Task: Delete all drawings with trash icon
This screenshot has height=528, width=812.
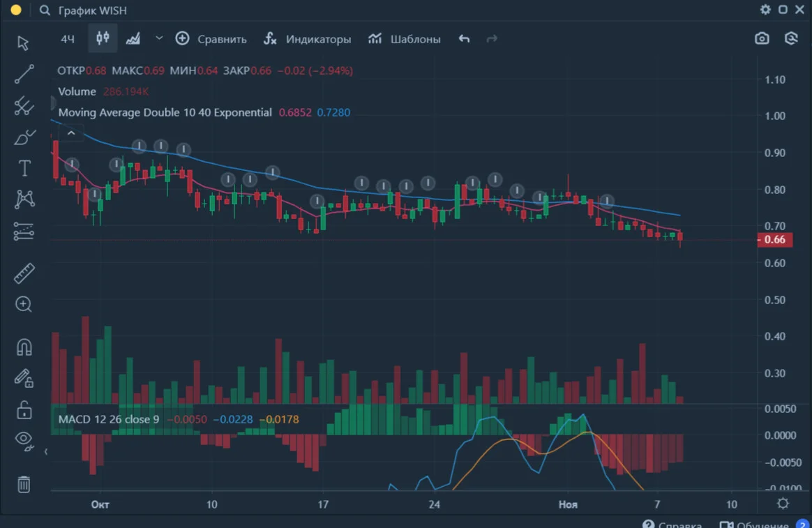Action: pyautogui.click(x=24, y=485)
